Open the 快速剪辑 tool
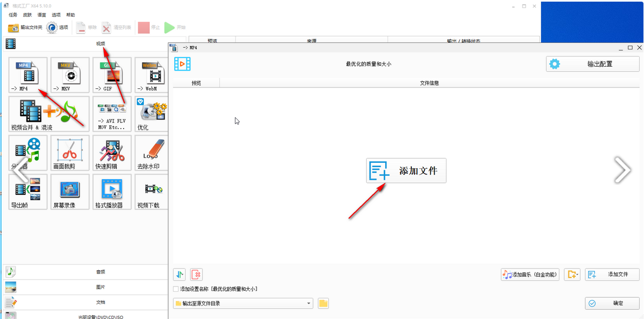This screenshot has height=319, width=644. click(112, 153)
